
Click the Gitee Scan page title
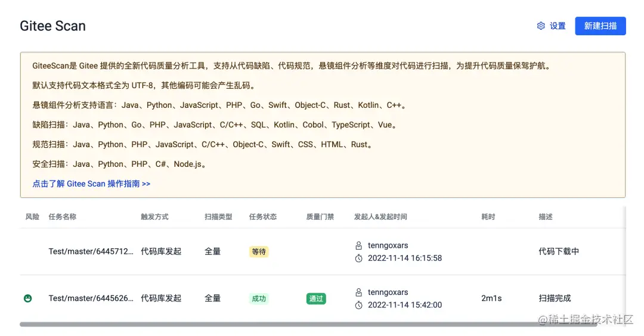[x=53, y=26]
